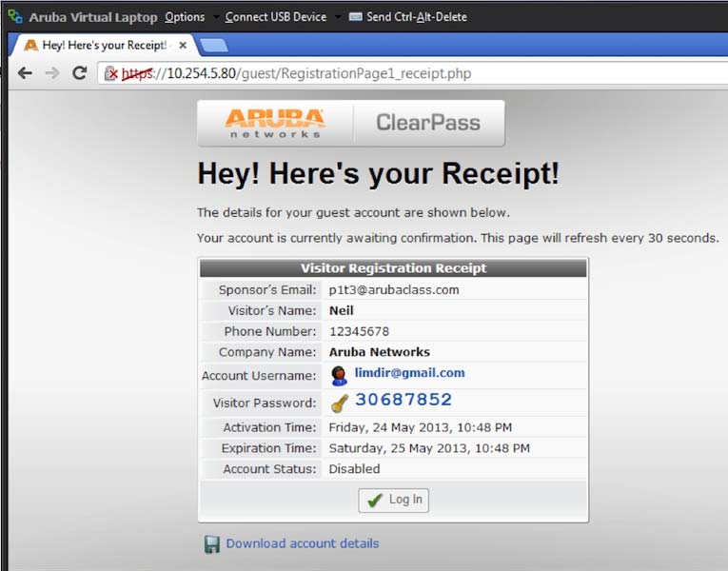Click the address bar URL
Image resolution: width=728 pixels, height=571 pixels.
(296, 73)
